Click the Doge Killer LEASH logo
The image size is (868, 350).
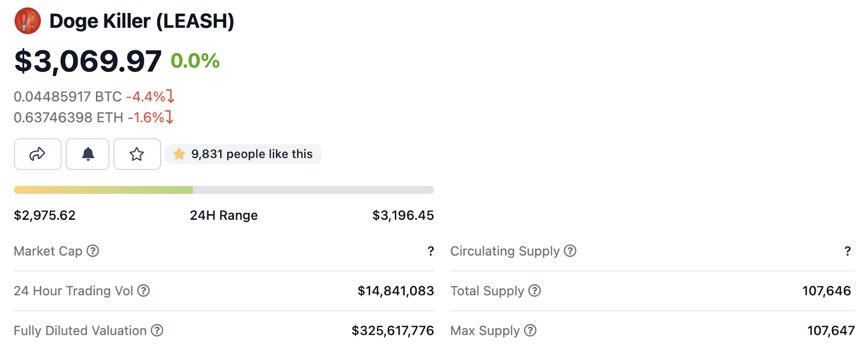click(28, 21)
